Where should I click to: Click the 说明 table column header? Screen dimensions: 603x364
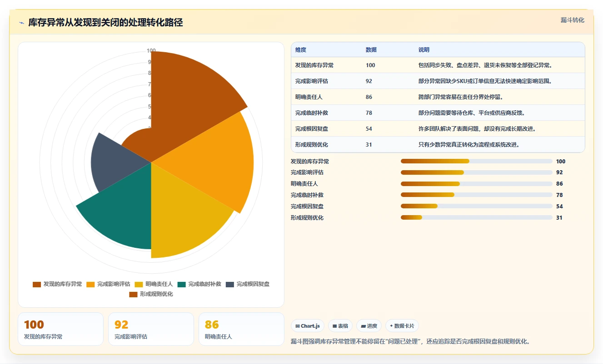click(424, 50)
